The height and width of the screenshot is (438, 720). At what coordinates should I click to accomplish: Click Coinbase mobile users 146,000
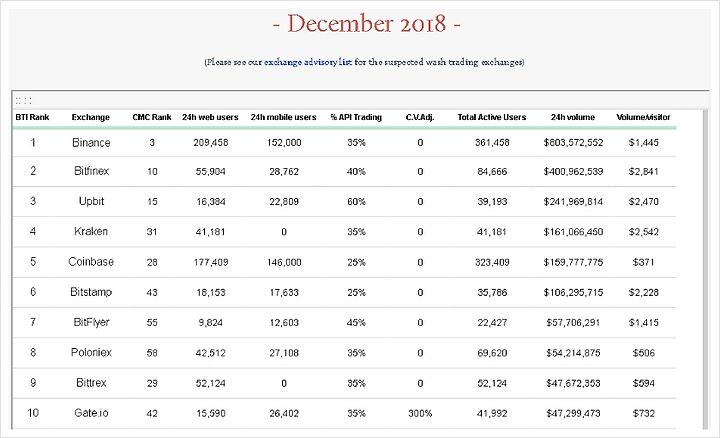(284, 262)
